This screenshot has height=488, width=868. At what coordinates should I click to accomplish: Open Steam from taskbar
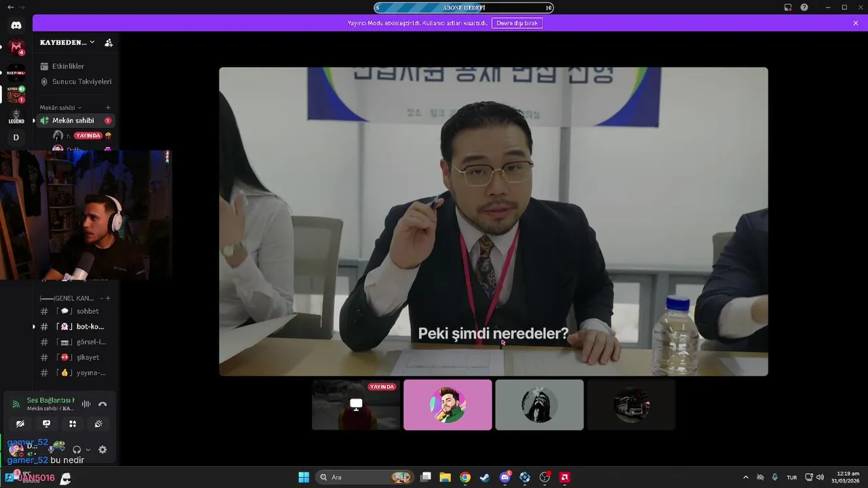click(x=484, y=477)
